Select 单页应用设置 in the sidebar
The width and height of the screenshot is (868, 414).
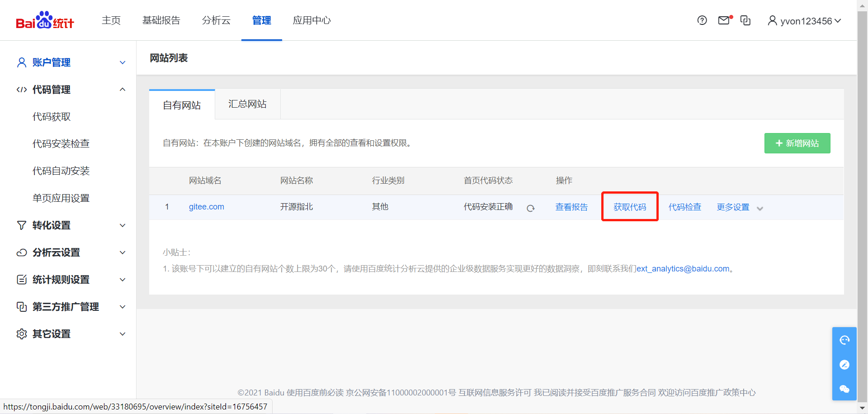point(61,198)
